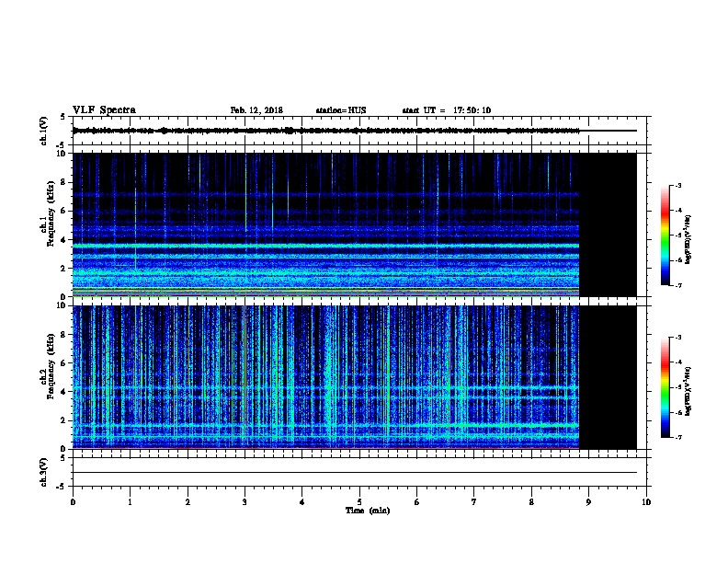Click the '-7' label on ch.1 colorbar
Image resolution: width=728 pixels, height=563 pixels.
tap(677, 285)
